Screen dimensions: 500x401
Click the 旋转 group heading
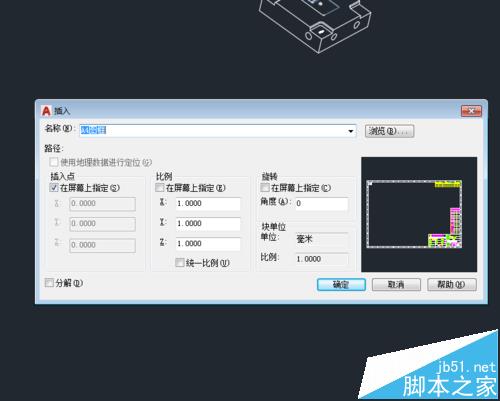pos(269,176)
